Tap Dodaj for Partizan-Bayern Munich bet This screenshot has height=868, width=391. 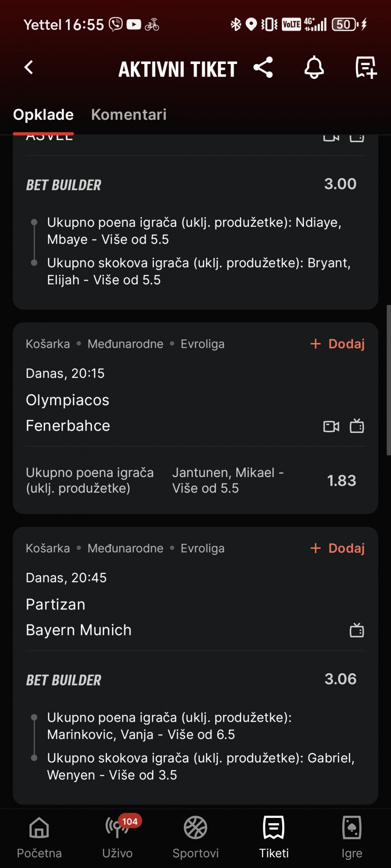click(x=338, y=548)
